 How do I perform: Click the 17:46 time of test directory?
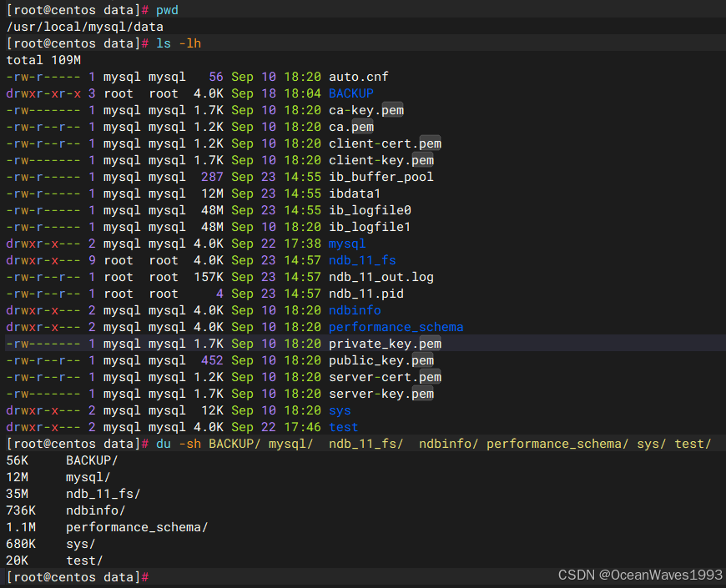(x=302, y=426)
